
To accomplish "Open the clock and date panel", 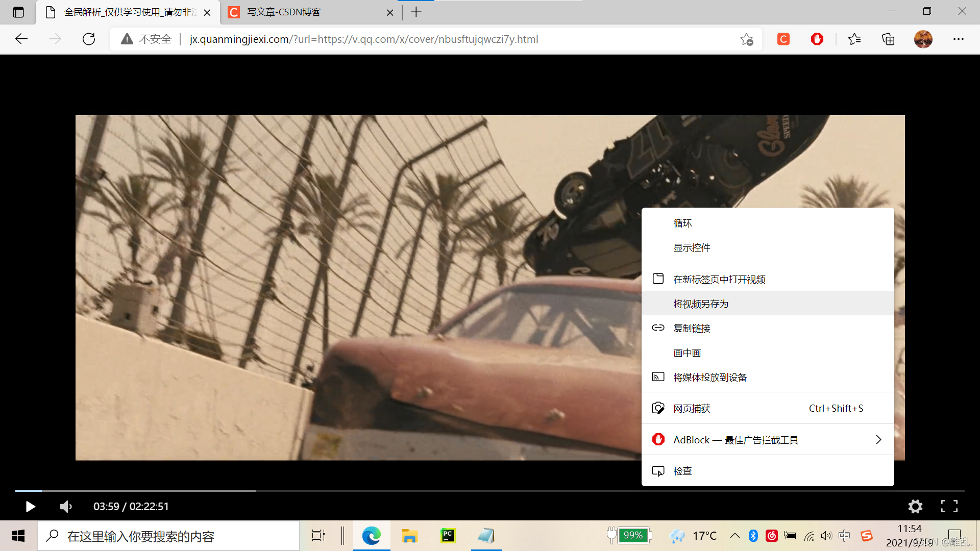I will [x=910, y=536].
